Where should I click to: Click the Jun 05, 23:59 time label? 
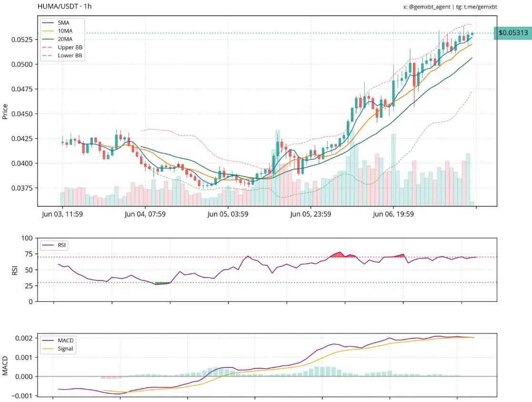pos(311,214)
